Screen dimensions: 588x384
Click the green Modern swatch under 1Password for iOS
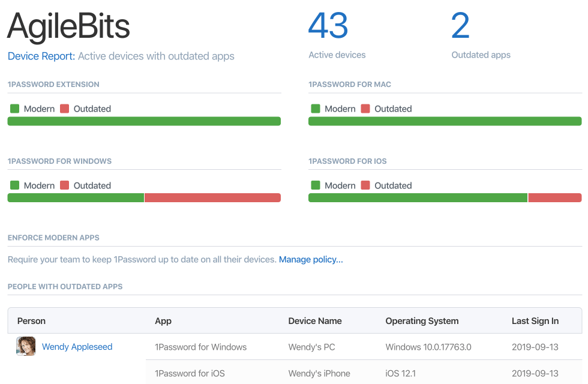[316, 185]
